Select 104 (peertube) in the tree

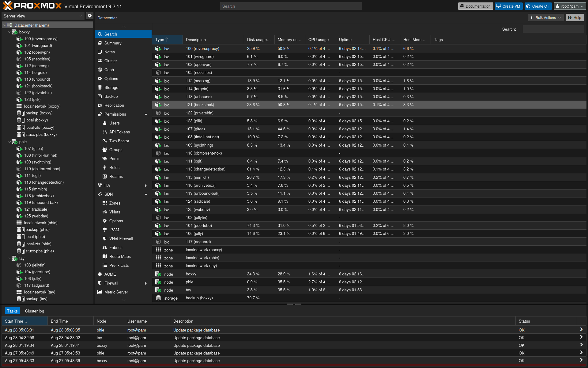[37, 272]
